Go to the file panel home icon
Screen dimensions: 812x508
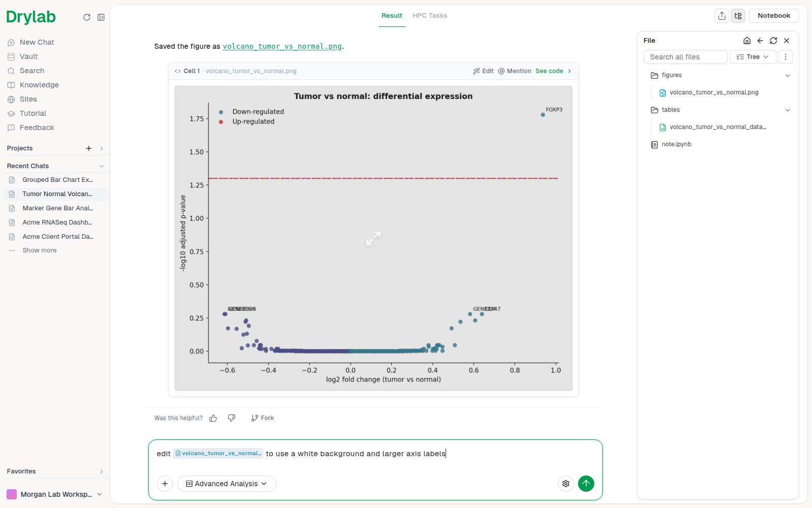click(747, 41)
